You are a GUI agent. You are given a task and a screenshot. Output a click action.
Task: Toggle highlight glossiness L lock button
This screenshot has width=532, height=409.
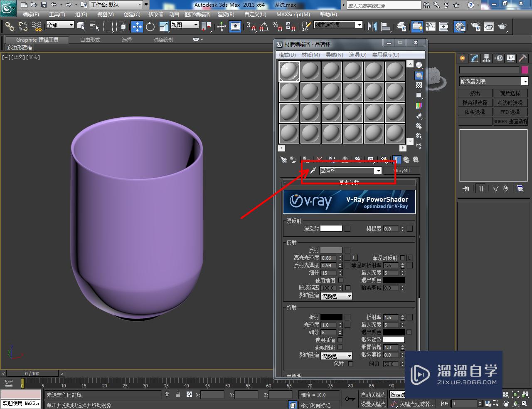pyautogui.click(x=355, y=258)
